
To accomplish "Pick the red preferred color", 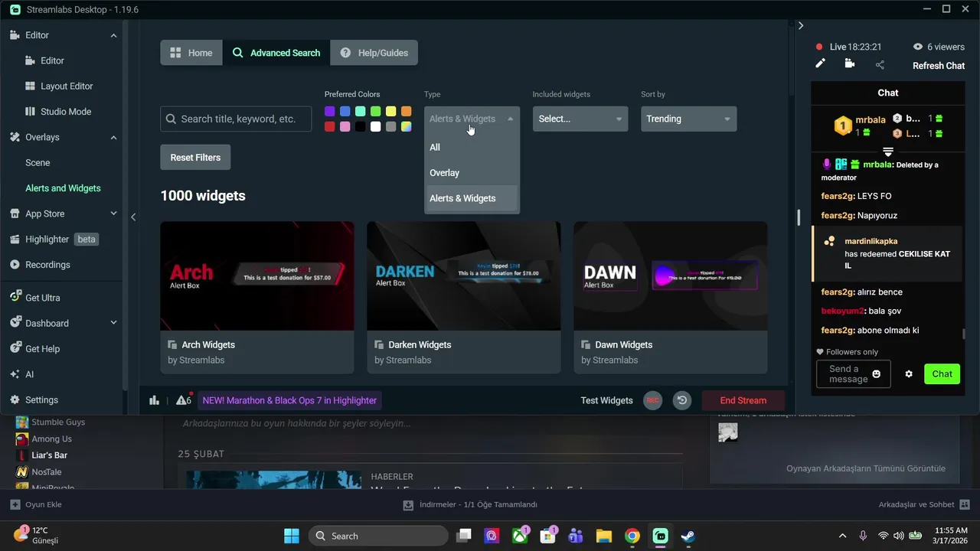I will [329, 127].
